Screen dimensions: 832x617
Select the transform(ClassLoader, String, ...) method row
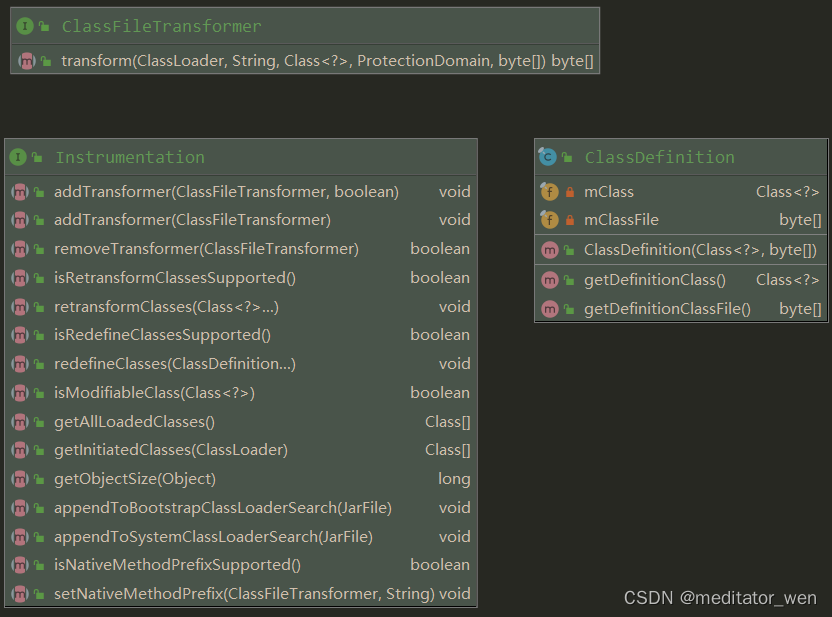point(305,61)
